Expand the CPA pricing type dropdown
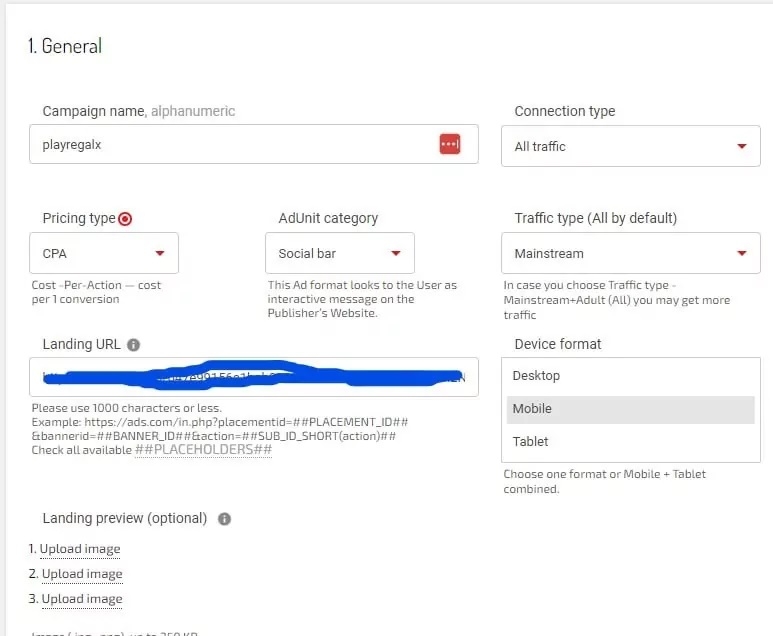This screenshot has height=636, width=773. coord(104,254)
